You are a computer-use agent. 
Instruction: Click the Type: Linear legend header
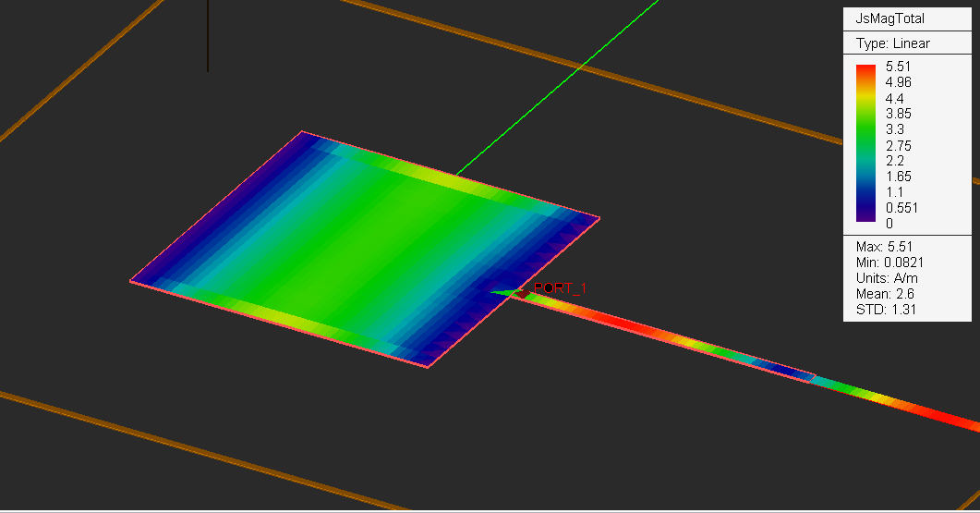(x=892, y=43)
